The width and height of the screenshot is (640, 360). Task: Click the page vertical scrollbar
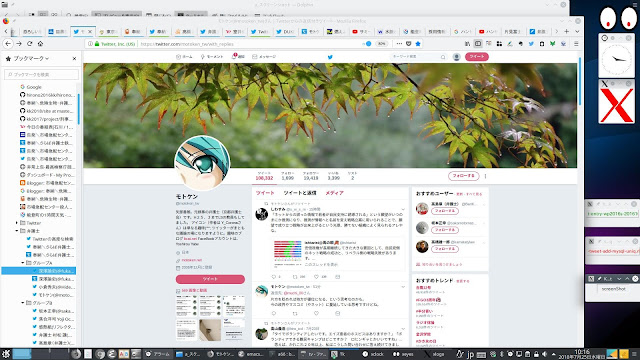580,81
